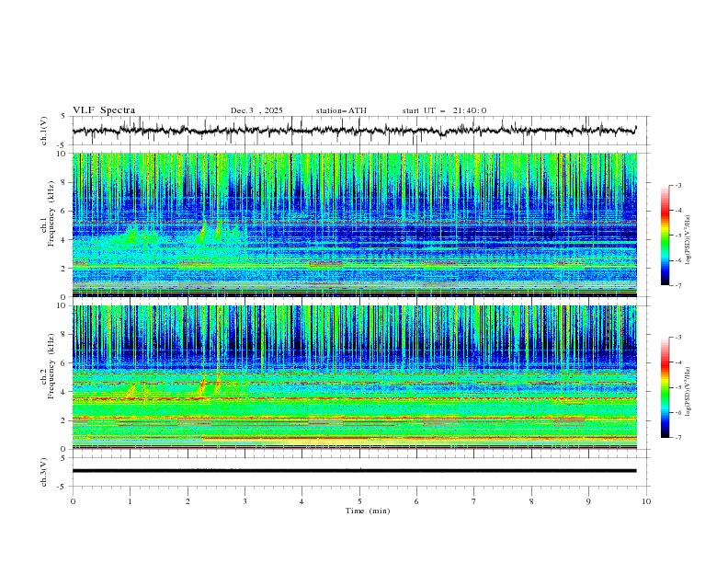This screenshot has height=563, width=728.
Task: Click the "-3" label on ch.2 colorbar
Action: click(x=677, y=338)
